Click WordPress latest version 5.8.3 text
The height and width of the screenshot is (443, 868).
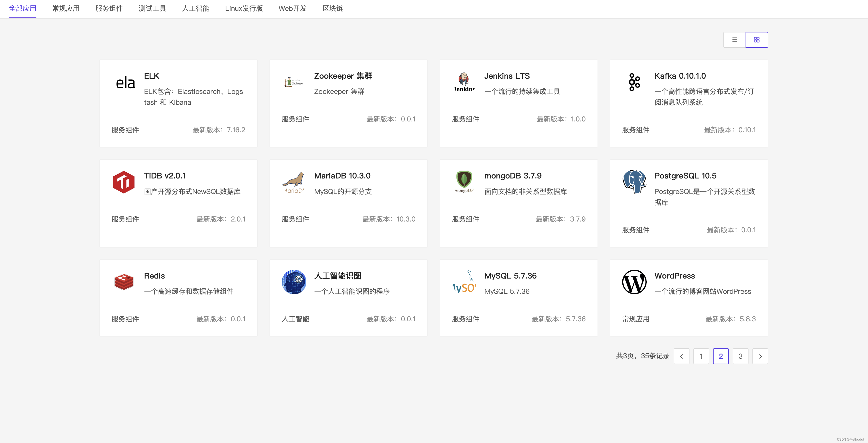tap(731, 319)
